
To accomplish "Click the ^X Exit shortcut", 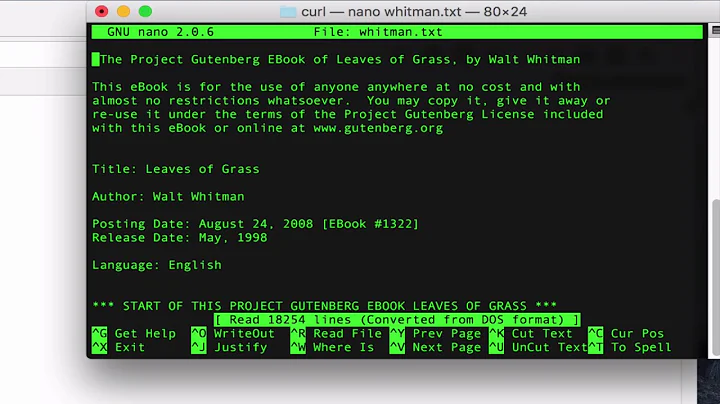I will [118, 347].
